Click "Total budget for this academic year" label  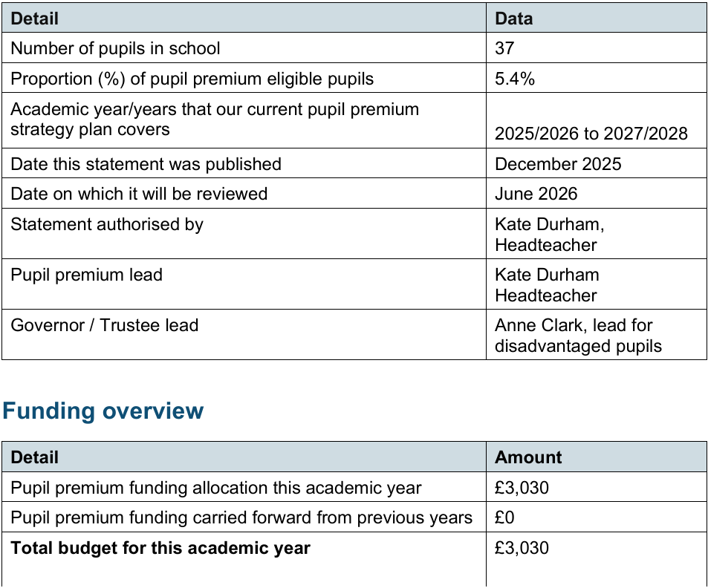[x=160, y=549]
